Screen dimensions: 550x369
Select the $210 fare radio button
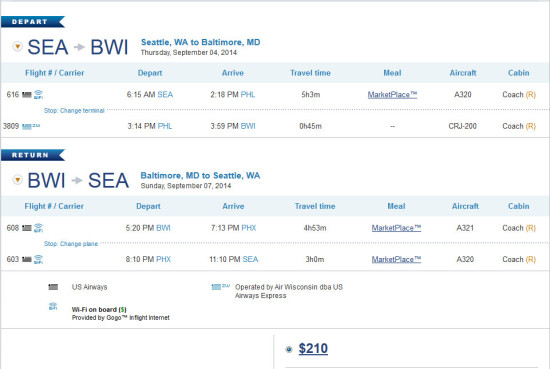pyautogui.click(x=289, y=349)
